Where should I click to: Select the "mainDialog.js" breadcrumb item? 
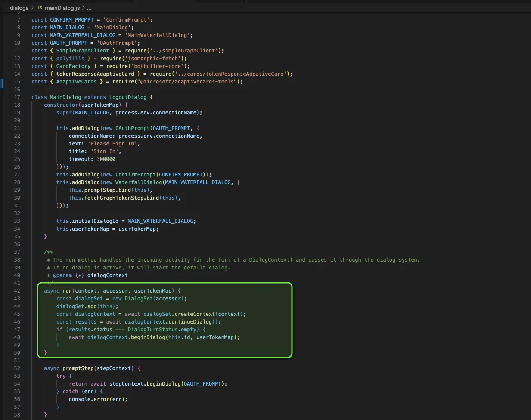click(x=62, y=8)
